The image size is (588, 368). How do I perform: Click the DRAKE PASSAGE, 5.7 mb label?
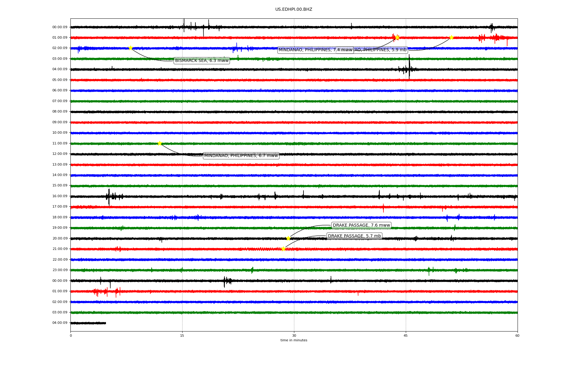[354, 236]
